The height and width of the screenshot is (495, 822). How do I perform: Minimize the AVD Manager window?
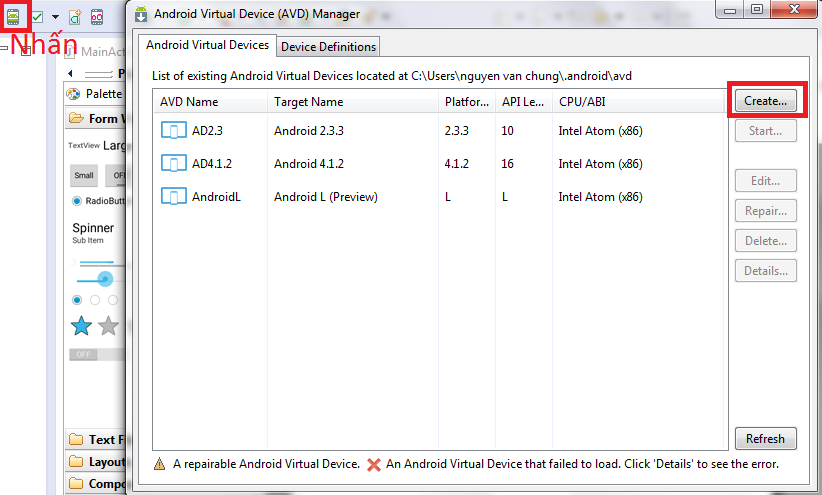point(730,9)
